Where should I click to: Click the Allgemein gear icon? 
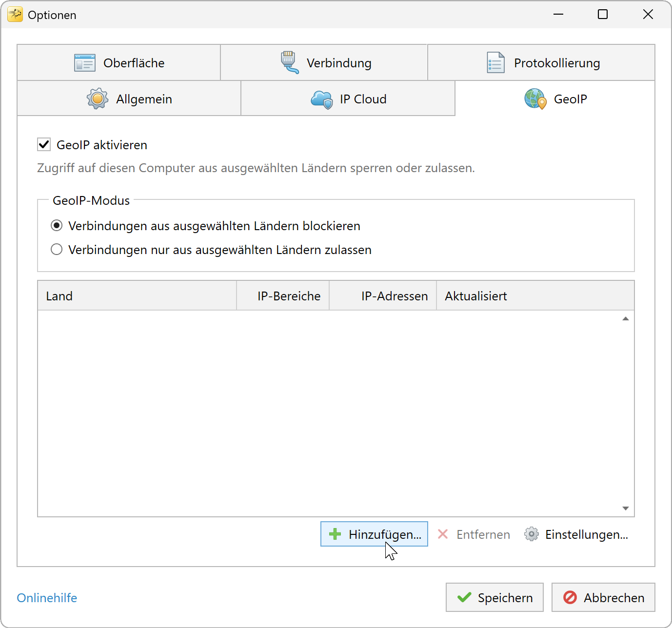[98, 99]
